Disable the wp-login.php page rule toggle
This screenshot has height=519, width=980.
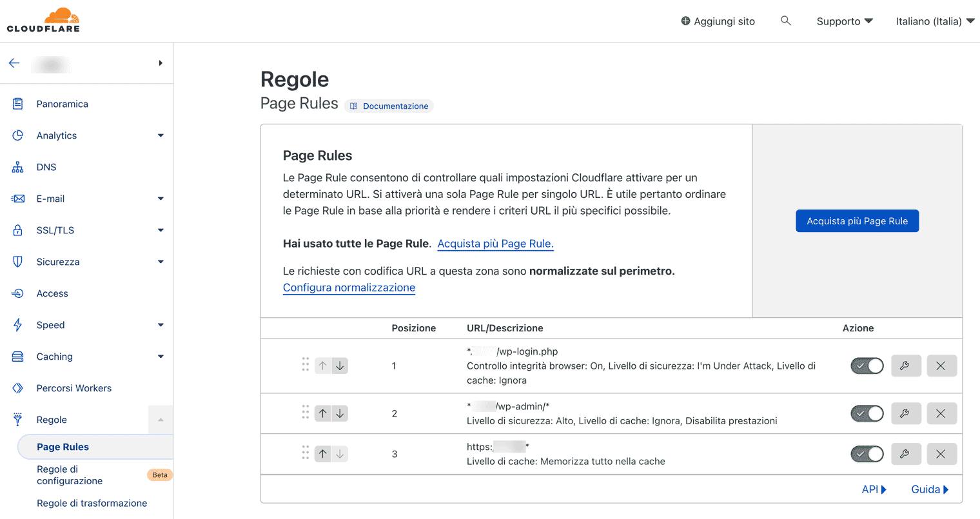point(867,366)
